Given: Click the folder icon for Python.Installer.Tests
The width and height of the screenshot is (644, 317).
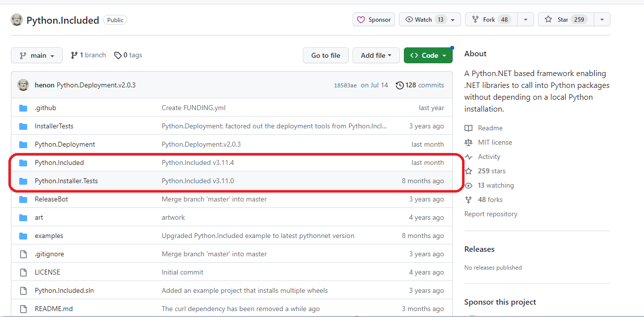Looking at the screenshot, I should tap(23, 181).
